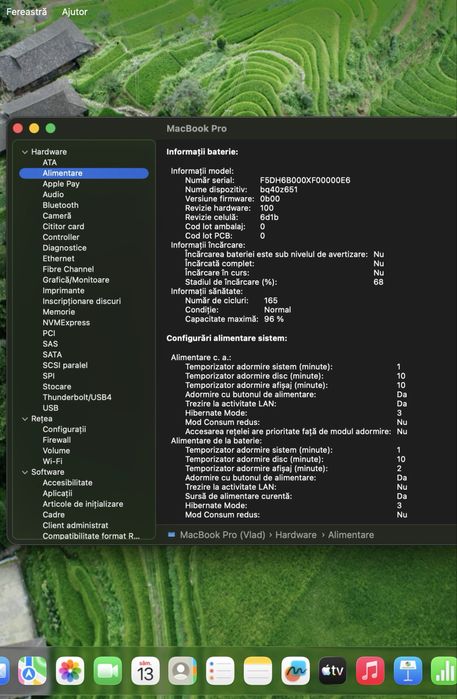
Task: Select Imprimante in sidebar
Action: point(63,291)
